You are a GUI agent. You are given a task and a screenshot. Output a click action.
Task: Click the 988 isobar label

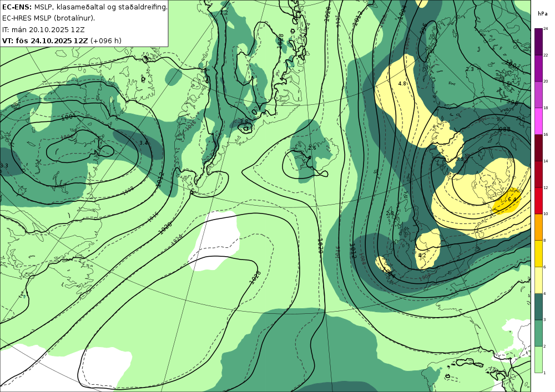(504, 129)
